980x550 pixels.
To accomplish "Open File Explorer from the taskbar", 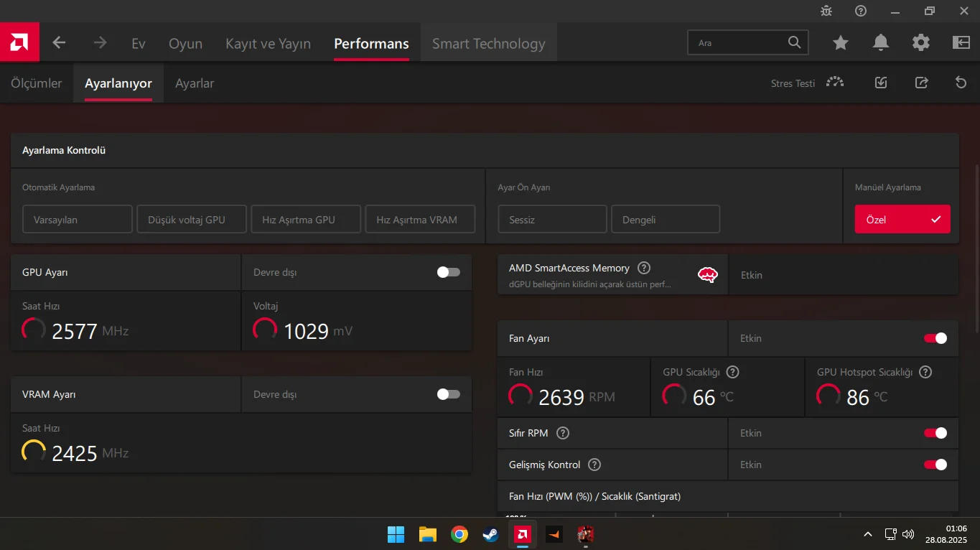I will click(428, 534).
